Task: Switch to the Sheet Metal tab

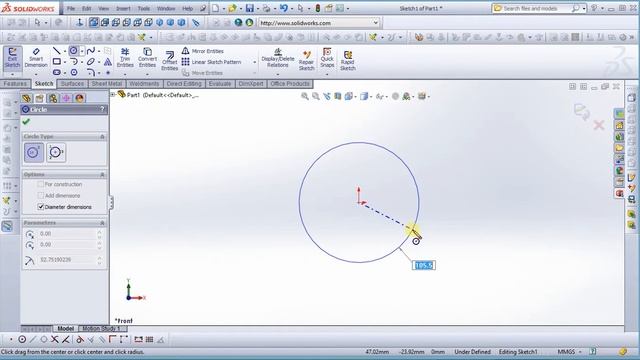Action: click(107, 84)
